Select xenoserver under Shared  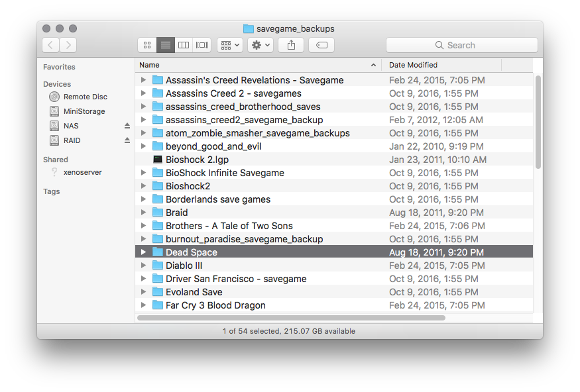(x=82, y=172)
